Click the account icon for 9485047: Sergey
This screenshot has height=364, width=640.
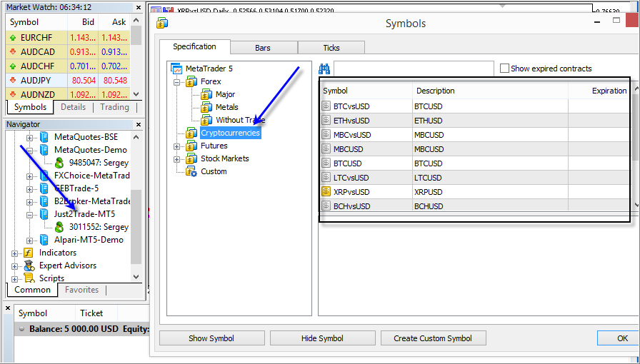[59, 163]
